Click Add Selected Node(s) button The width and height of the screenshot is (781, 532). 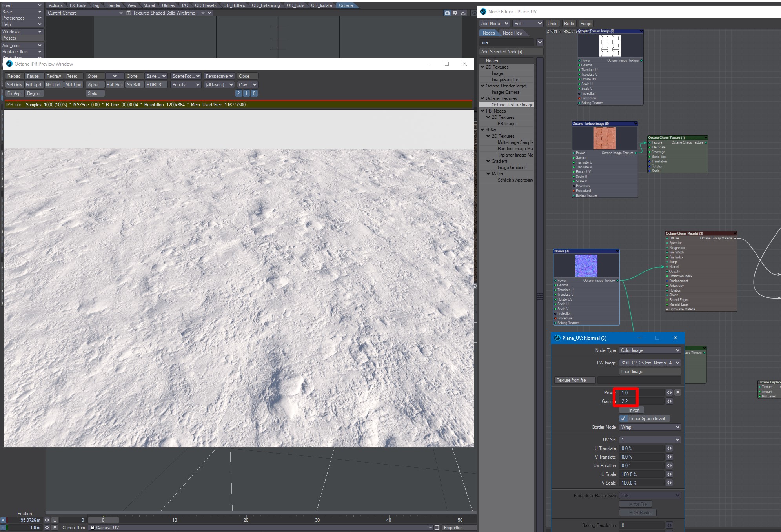tap(511, 52)
